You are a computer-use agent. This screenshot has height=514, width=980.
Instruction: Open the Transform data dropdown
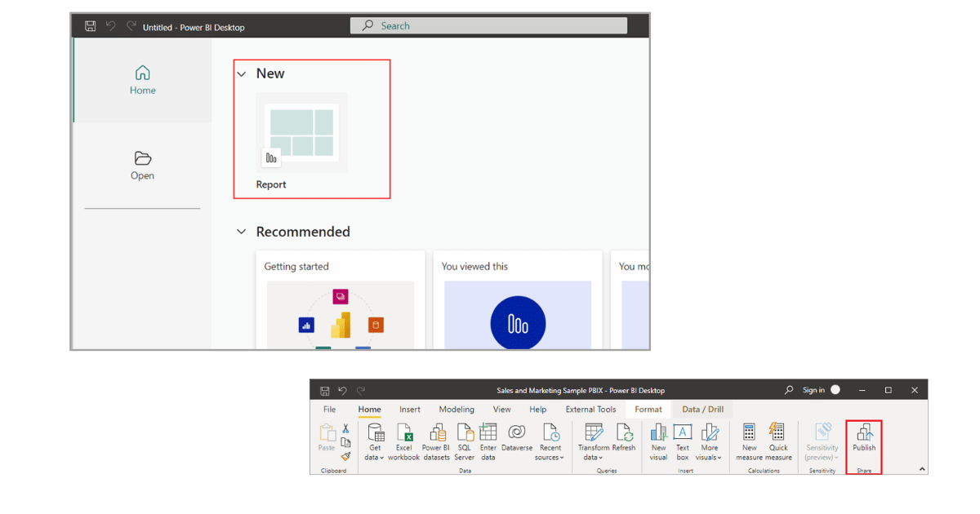[594, 442]
